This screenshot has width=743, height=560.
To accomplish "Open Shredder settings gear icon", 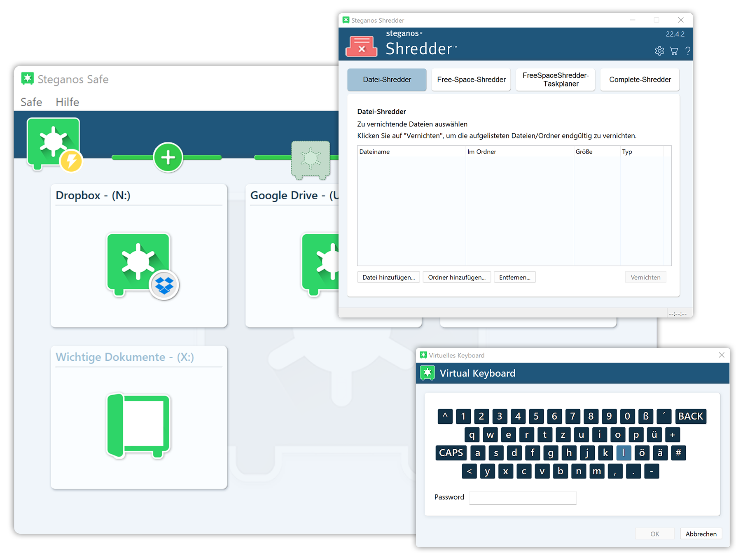I will click(x=659, y=51).
